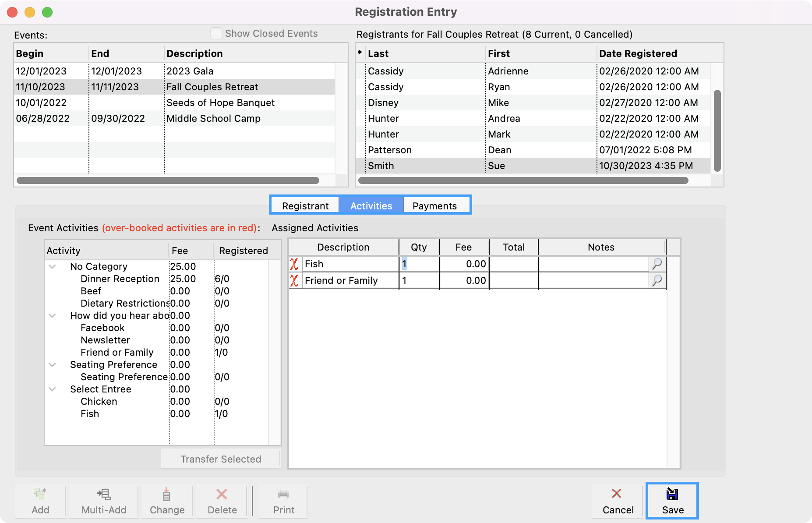This screenshot has height=523, width=812.
Task: Open the Payments tab
Action: (434, 206)
